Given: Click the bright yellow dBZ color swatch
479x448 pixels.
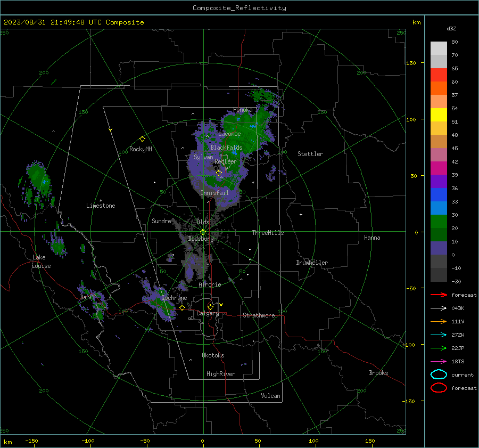Looking at the screenshot, I should tap(439, 115).
